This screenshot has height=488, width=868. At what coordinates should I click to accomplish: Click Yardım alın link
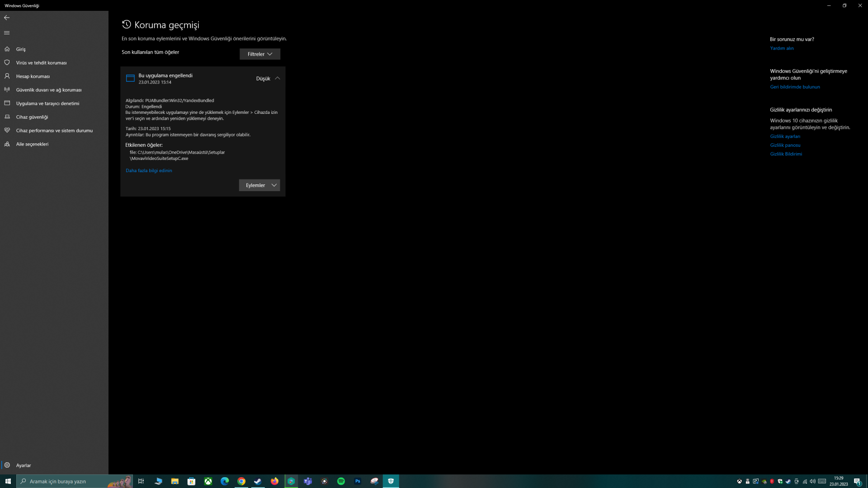tap(782, 48)
